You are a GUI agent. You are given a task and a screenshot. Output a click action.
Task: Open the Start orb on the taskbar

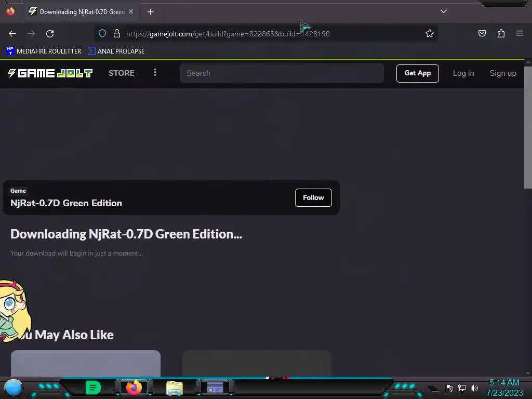14,388
